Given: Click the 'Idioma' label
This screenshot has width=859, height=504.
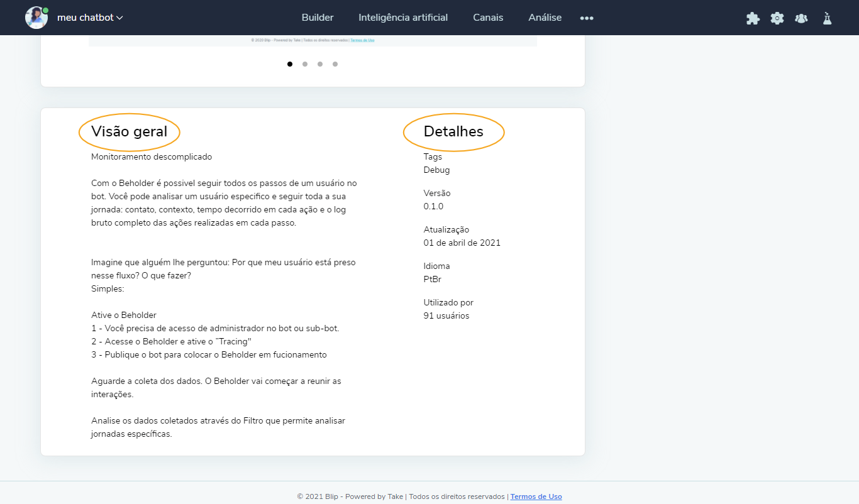Looking at the screenshot, I should point(437,266).
